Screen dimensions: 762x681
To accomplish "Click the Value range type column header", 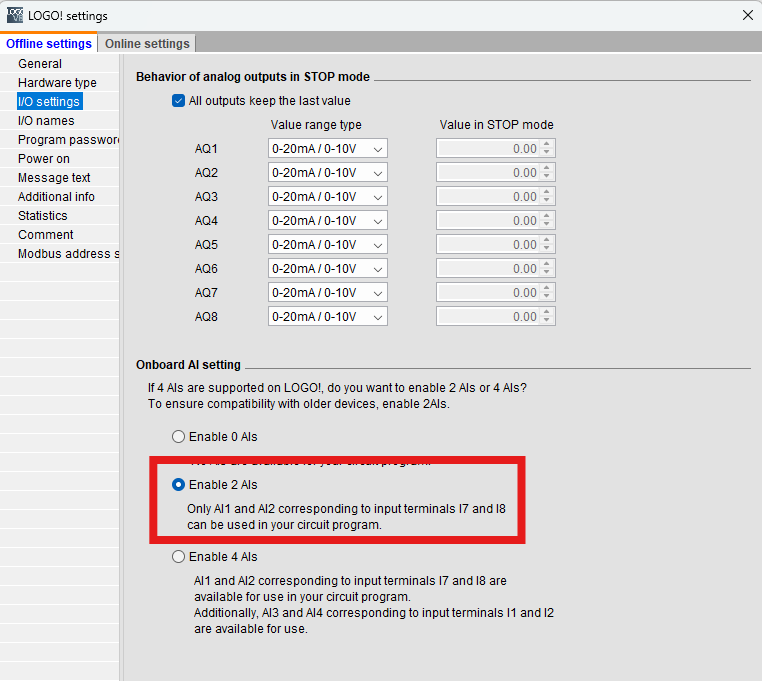I will coord(316,125).
